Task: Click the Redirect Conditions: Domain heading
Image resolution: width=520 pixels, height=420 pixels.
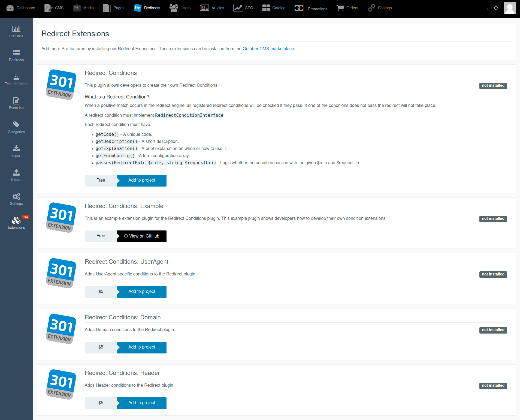Action: tap(123, 317)
